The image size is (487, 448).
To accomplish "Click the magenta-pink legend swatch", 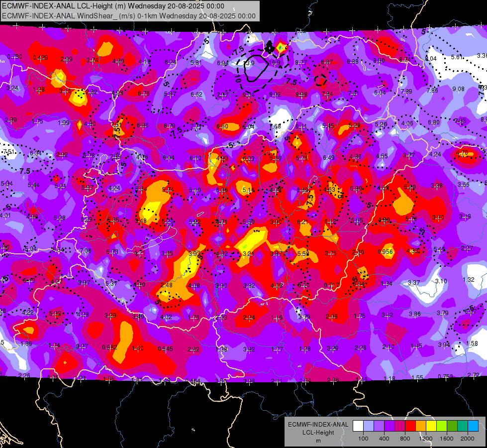I will pyautogui.click(x=400, y=426).
